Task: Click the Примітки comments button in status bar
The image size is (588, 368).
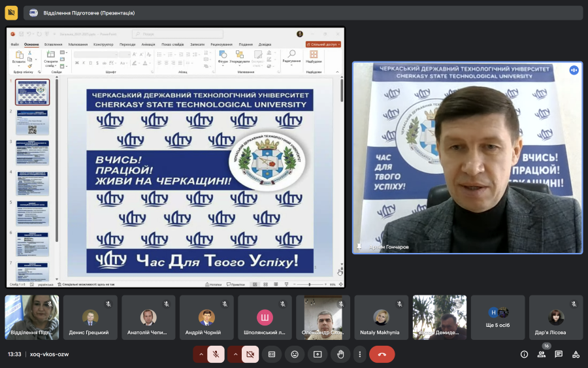Action: 236,284
